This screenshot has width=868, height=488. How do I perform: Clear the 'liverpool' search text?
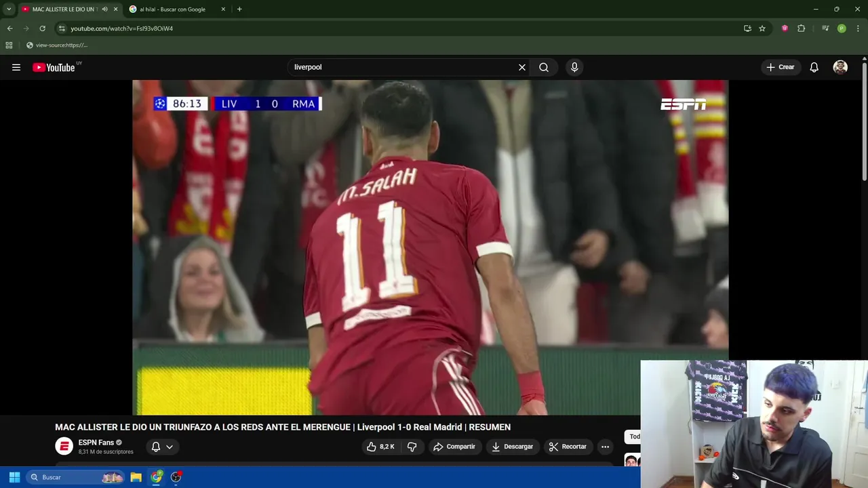522,67
